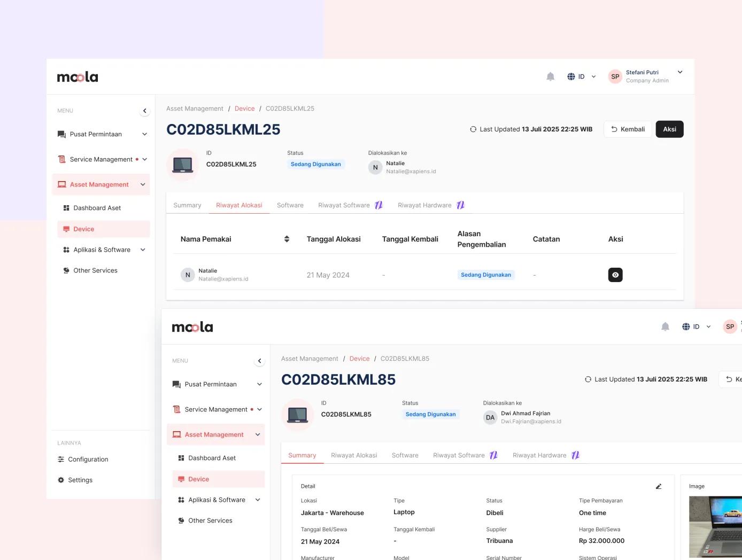Open Software tab in upper panel

click(x=290, y=205)
